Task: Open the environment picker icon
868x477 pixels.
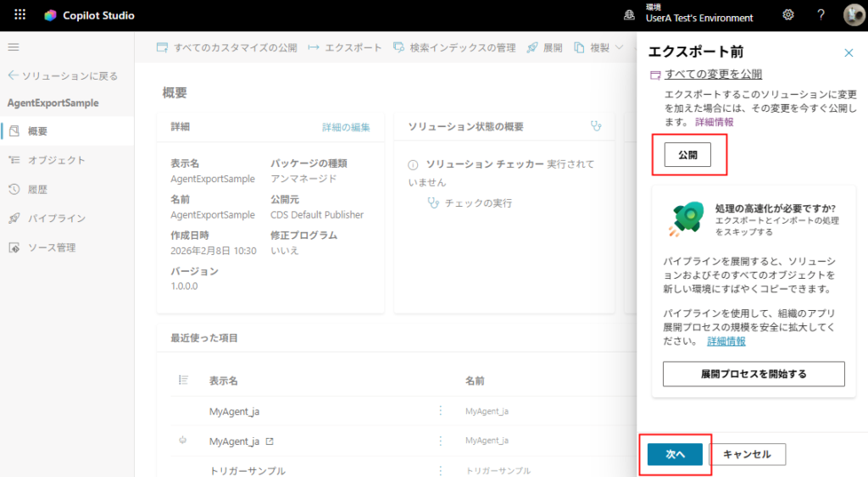Action: point(629,15)
